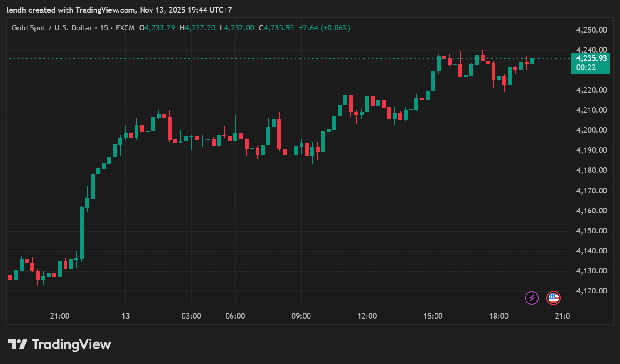Click the high value H4,237.20
This screenshot has height=364, width=620.
[x=197, y=28]
